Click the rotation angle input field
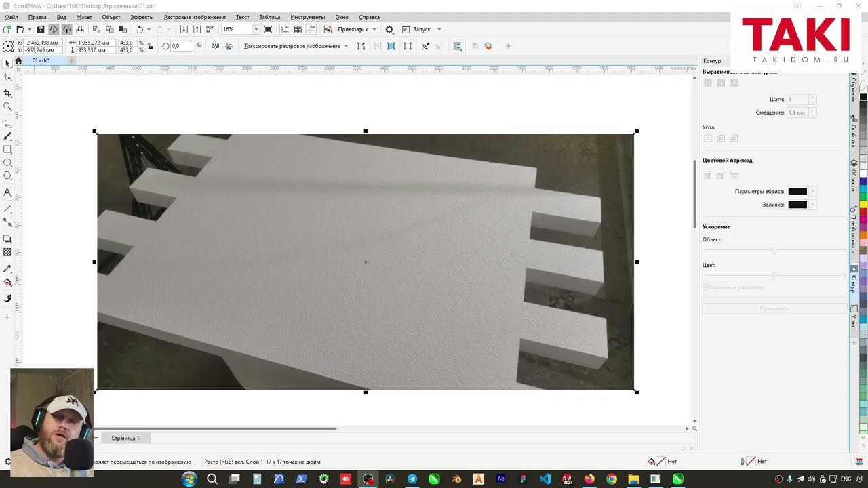Viewport: 868px width, 488px height. click(181, 46)
